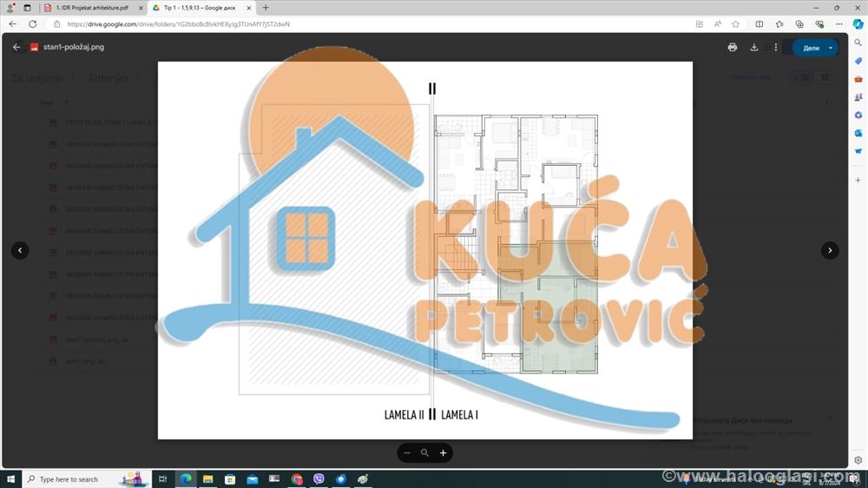Switch to IDR Projekat arhitekture.pdf tab
Viewport: 868px width, 488px height.
coord(92,8)
